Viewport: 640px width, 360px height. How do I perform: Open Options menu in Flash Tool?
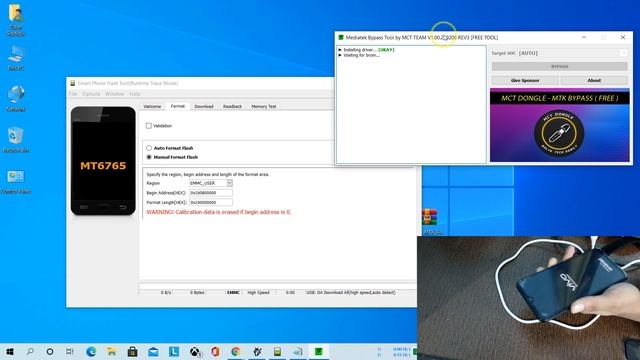tap(91, 94)
